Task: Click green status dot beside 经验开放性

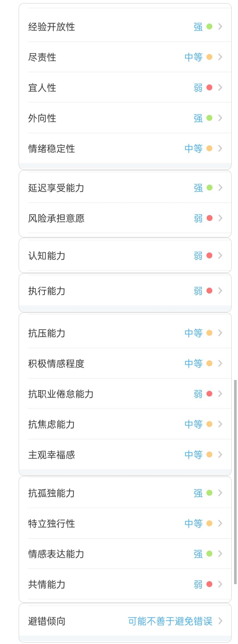Action: point(209,26)
